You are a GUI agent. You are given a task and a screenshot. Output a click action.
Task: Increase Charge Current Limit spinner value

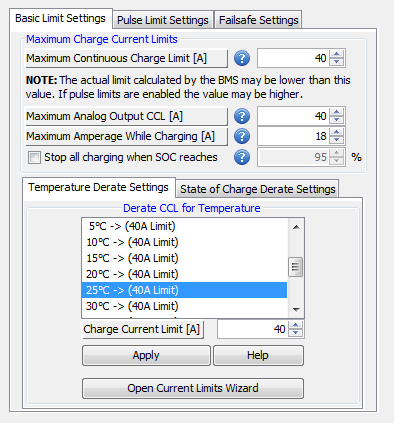296,325
